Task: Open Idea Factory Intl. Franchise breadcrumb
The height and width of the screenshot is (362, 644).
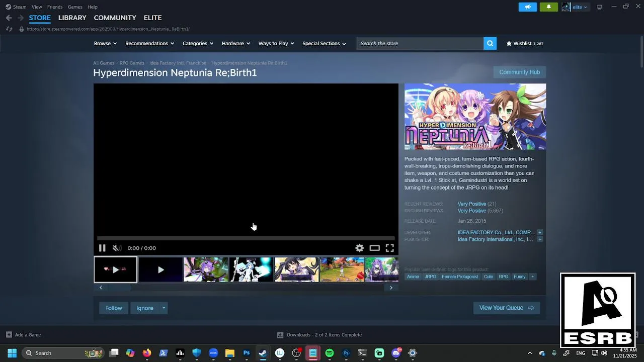Action: tap(178, 63)
